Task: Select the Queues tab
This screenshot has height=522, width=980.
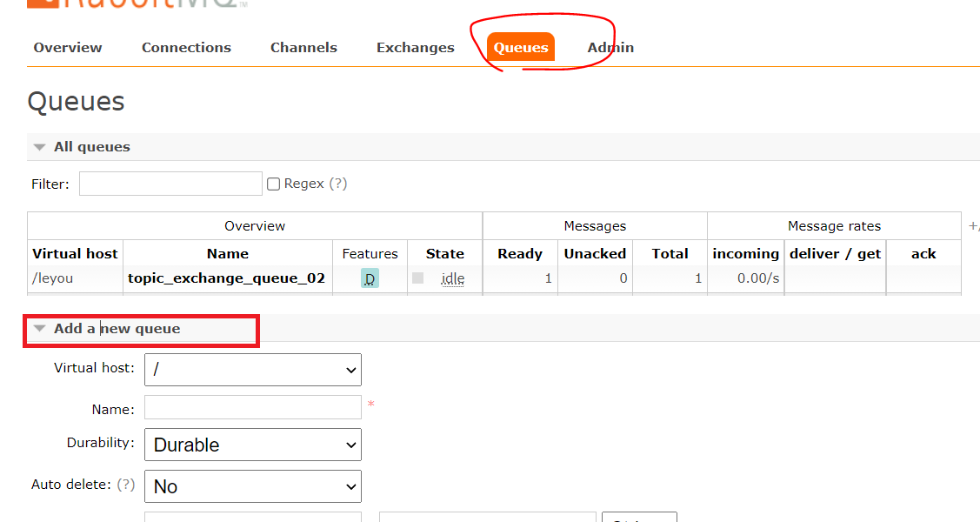Action: [521, 48]
